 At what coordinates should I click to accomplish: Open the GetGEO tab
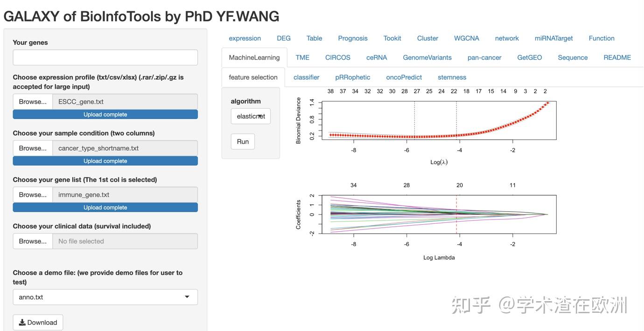pos(529,57)
